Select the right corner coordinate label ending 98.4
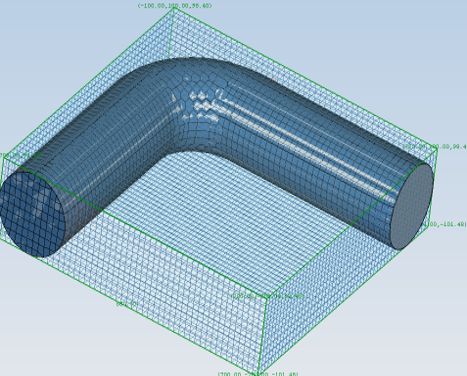467x376 pixels. click(x=435, y=147)
